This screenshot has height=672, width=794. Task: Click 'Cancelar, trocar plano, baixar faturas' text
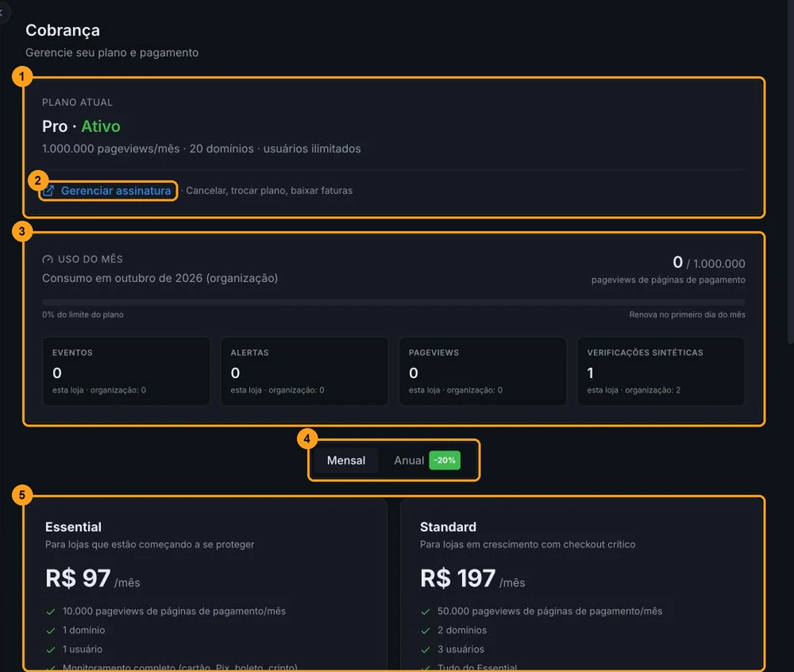(269, 191)
